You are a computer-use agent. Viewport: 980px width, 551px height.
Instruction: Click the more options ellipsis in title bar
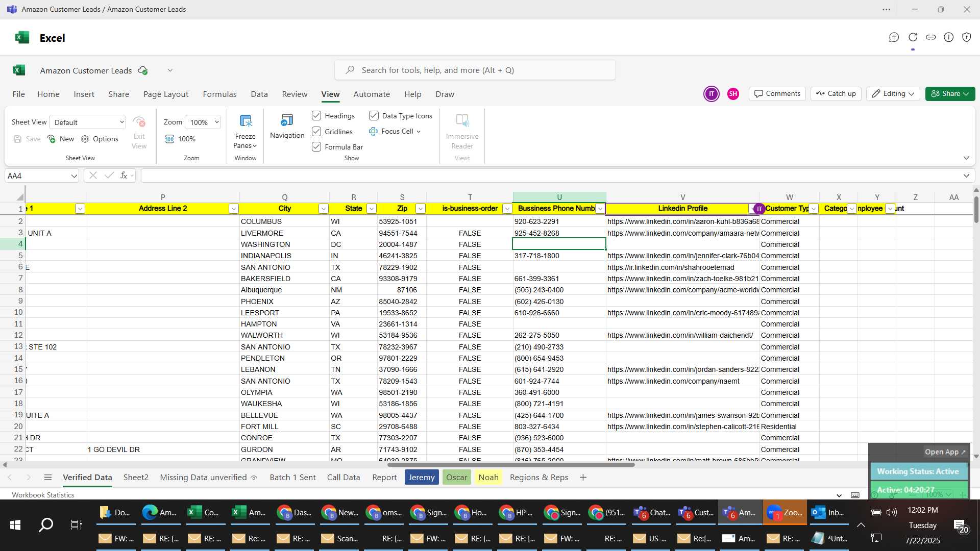tap(887, 9)
